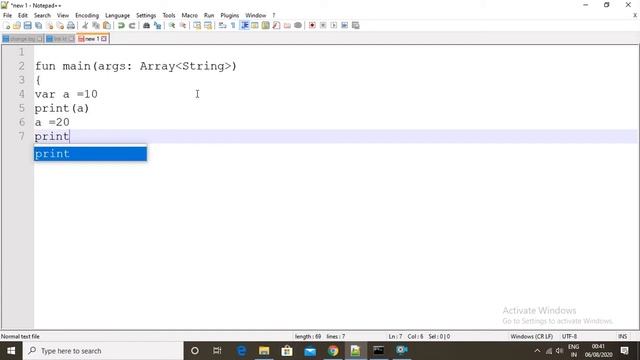This screenshot has width=640, height=360.
Task: Click the Close document toolbar icon
Action: click(49, 25)
